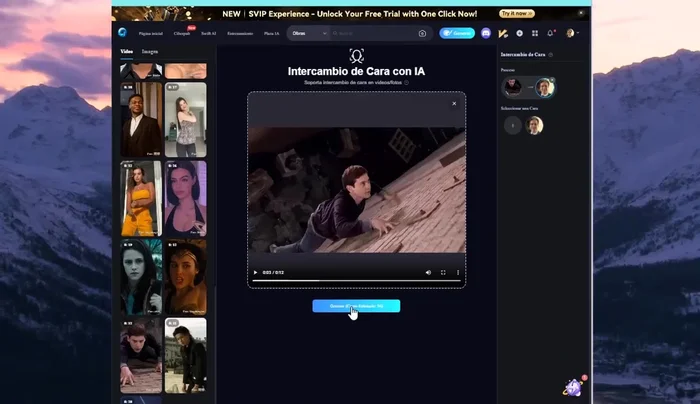Choose the saved face under Seleccionar una Cara
Viewport: 700px width, 404px height.
(534, 125)
